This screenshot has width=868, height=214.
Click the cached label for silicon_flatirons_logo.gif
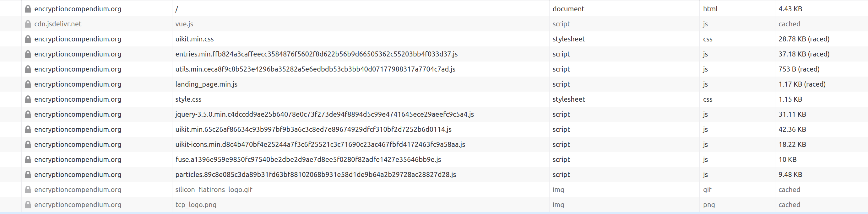789,190
